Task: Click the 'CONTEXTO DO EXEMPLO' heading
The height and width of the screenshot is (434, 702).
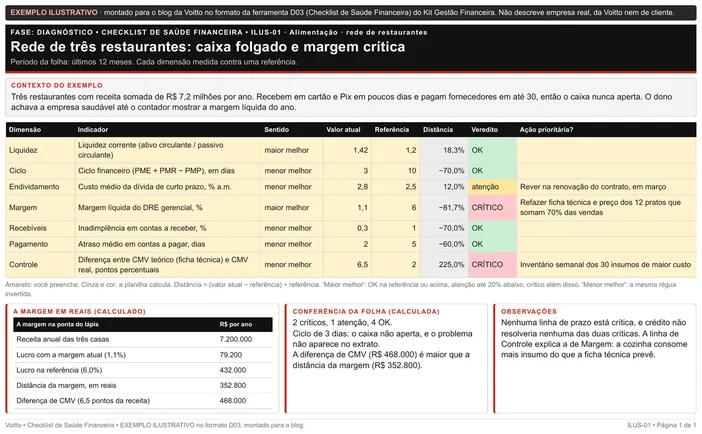Action: point(57,85)
